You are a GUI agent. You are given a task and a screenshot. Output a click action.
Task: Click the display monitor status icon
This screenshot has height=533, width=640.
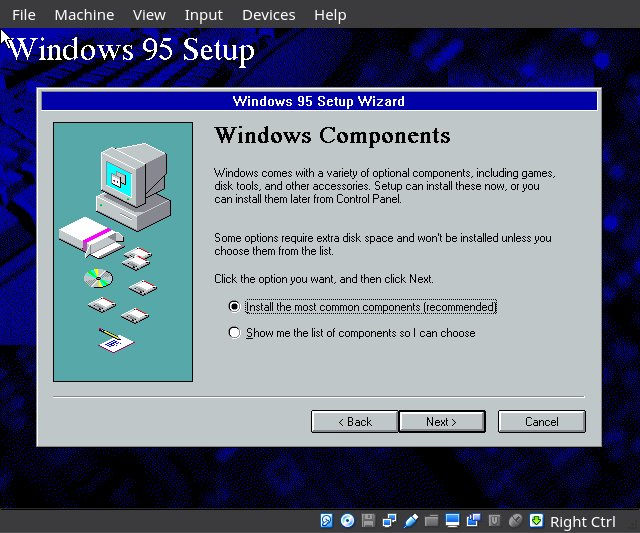point(452,521)
